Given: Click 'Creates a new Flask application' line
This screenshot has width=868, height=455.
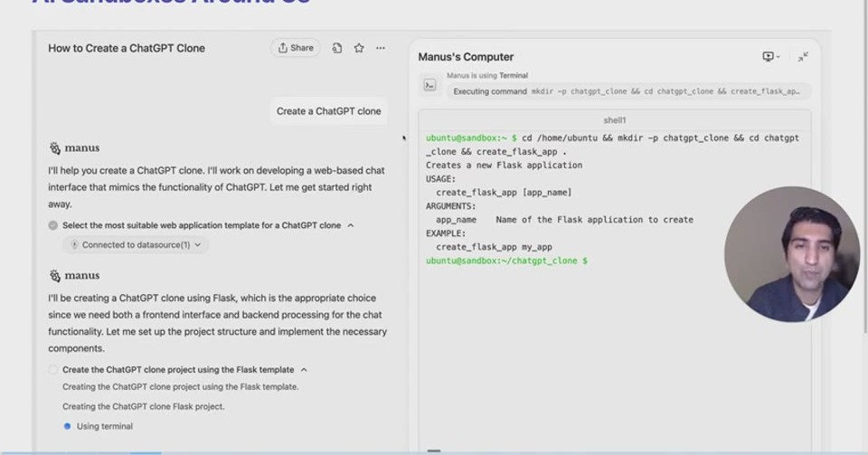Looking at the screenshot, I should coord(504,165).
